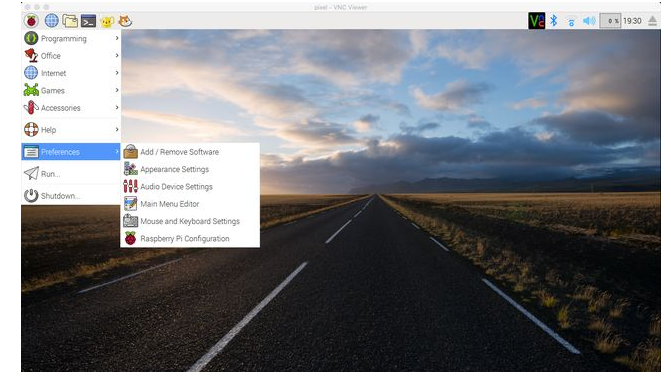Launch the Terminal icon in taskbar
Screen dimensions: 671x376
[x=89, y=21]
